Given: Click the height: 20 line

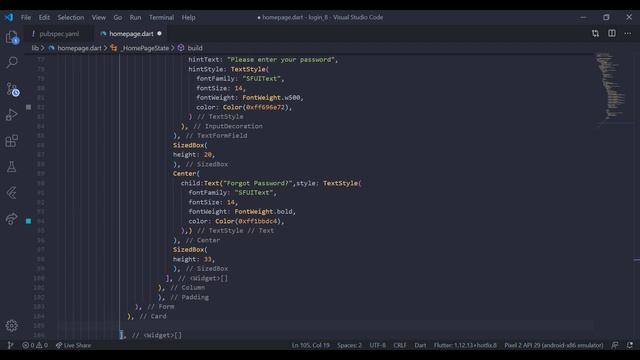Looking at the screenshot, I should pyautogui.click(x=193, y=155).
